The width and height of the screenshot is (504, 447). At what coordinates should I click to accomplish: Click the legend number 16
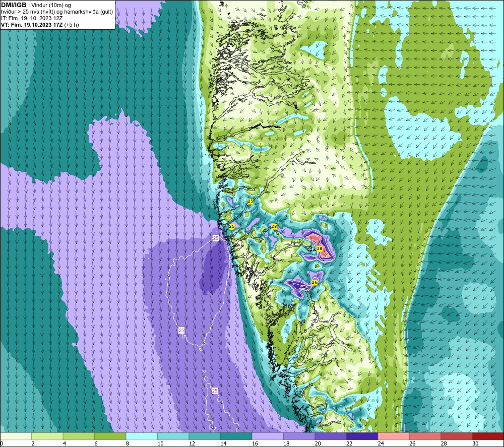[x=255, y=443]
